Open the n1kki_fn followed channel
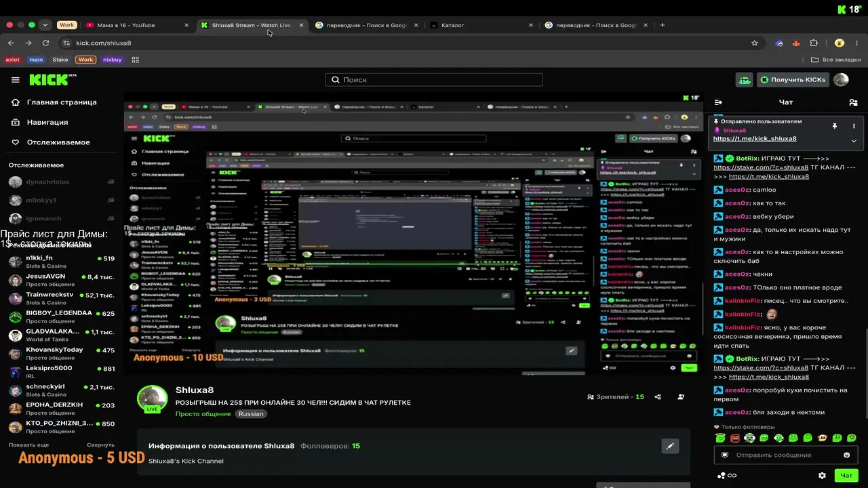Screen dimensions: 868x488 61,262
